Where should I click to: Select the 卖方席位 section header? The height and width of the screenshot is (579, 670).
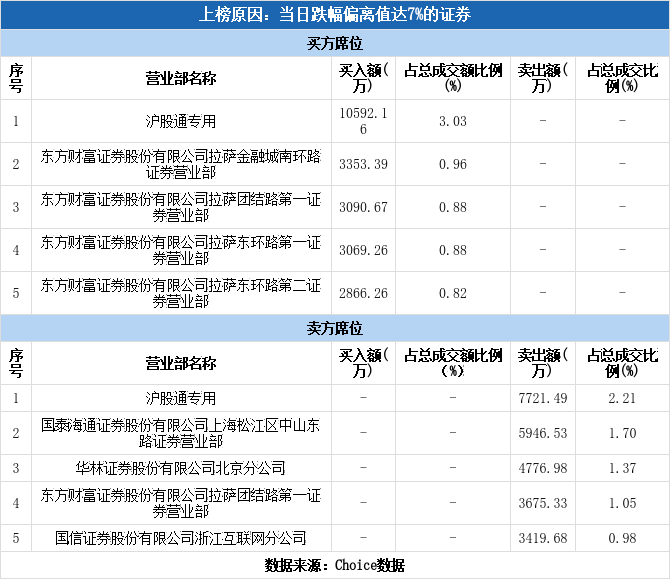click(x=335, y=328)
